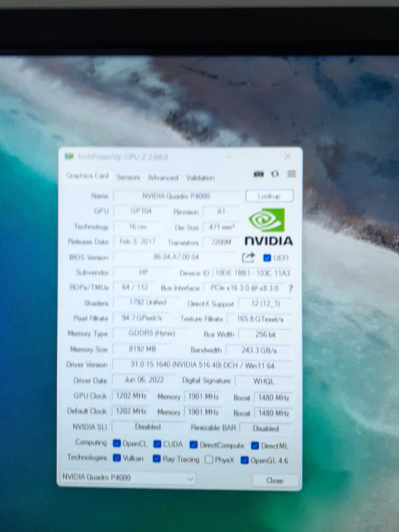This screenshot has height=532, width=399.
Task: Toggle the UEFI checkbox
Action: (x=267, y=258)
